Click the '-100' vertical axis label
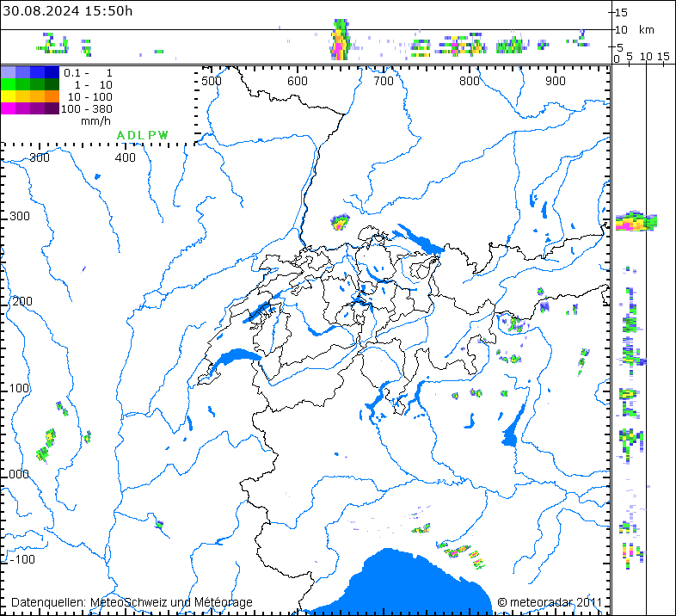Screen dimensions: 676x616 [22, 559]
